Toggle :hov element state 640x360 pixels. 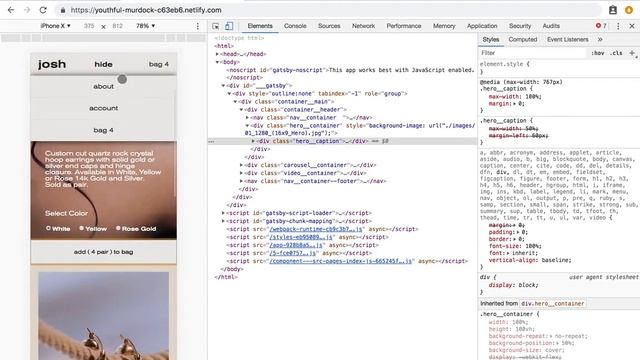598,53
